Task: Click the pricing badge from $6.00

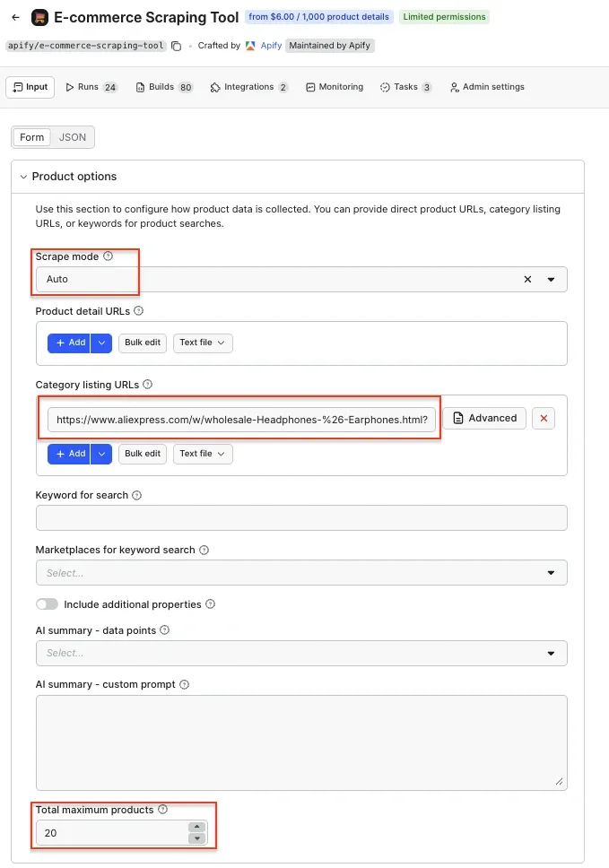Action: [319, 17]
